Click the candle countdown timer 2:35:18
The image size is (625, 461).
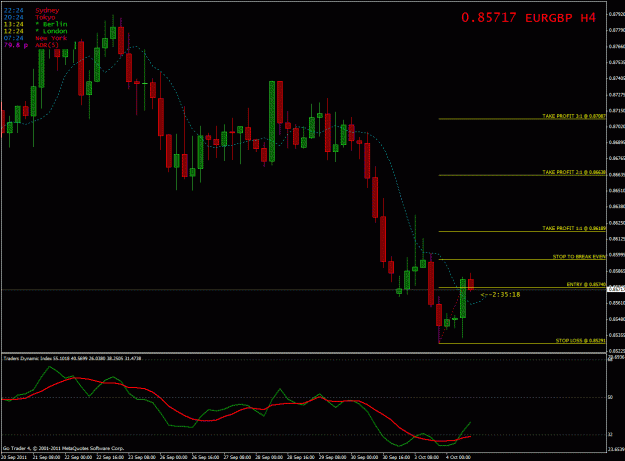point(500,294)
